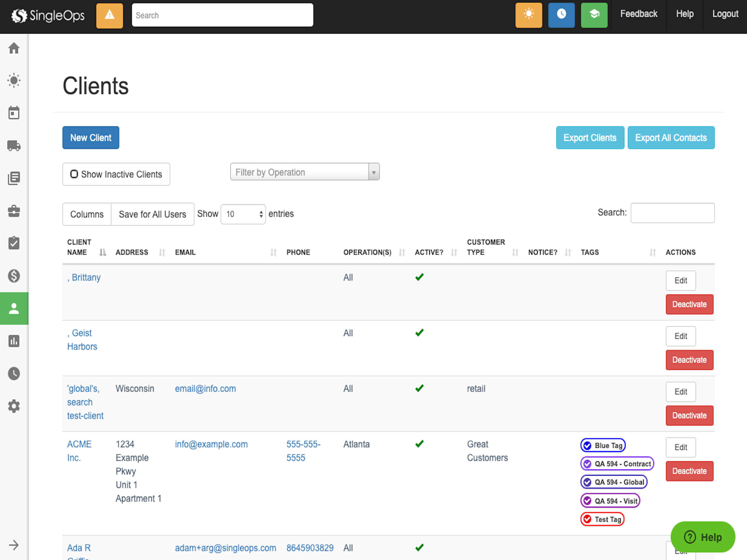Viewport: 747px width, 560px height.
Task: Edit the ACME Inc. client
Action: pos(681,448)
